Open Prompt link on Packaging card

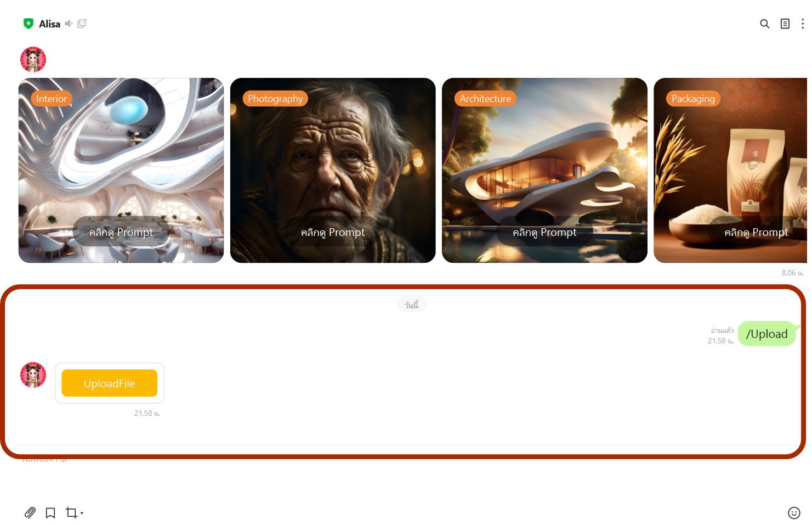click(756, 232)
